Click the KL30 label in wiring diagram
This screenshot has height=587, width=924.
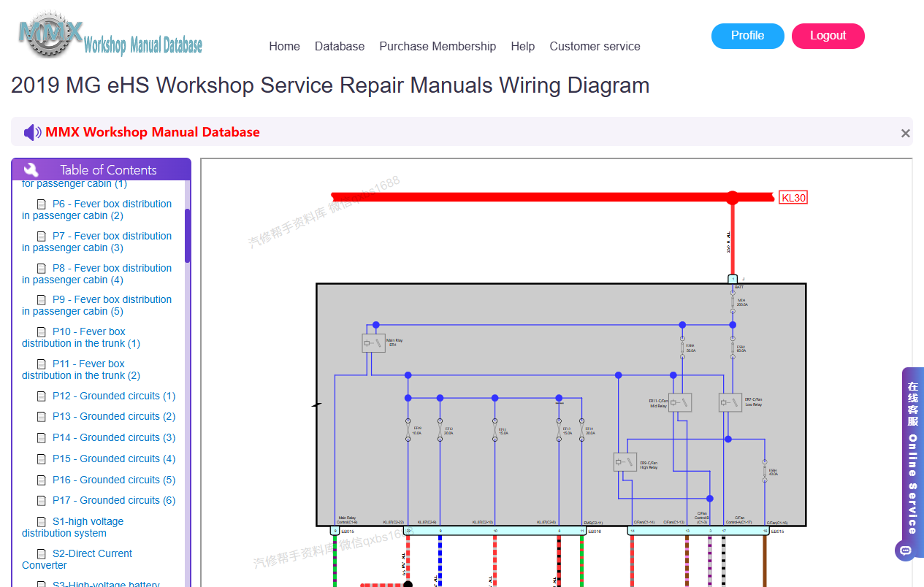click(x=793, y=198)
